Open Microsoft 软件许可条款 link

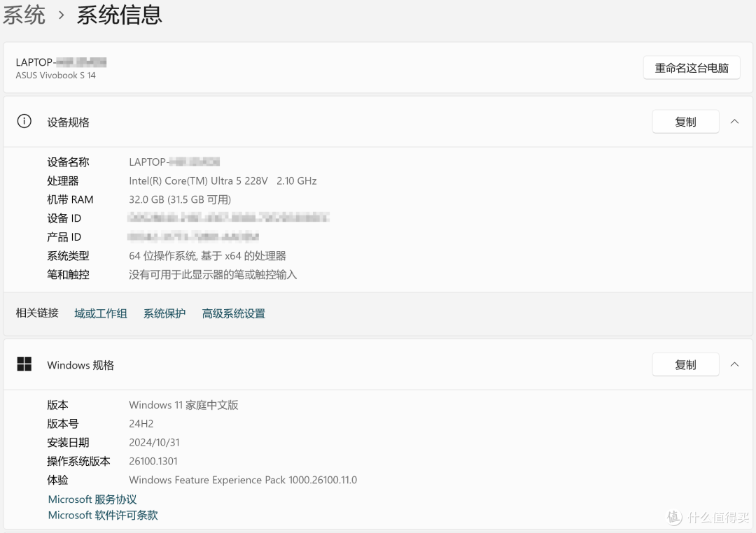pyautogui.click(x=103, y=516)
